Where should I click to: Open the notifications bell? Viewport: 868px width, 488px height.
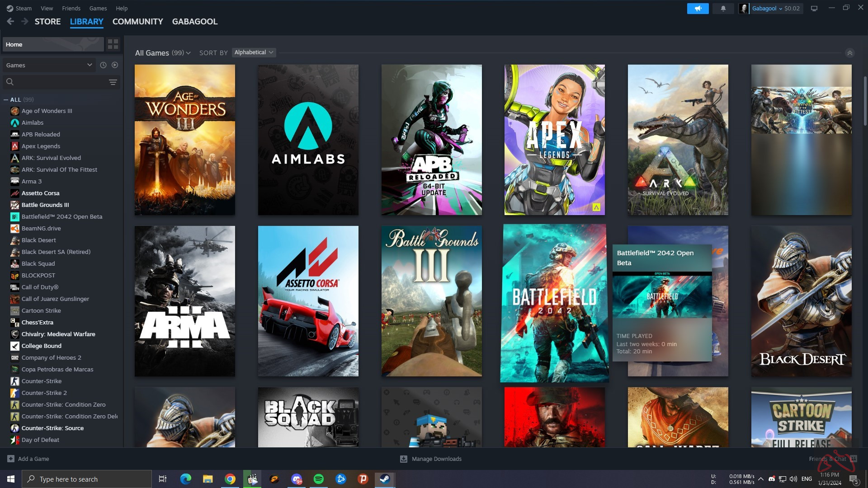723,9
